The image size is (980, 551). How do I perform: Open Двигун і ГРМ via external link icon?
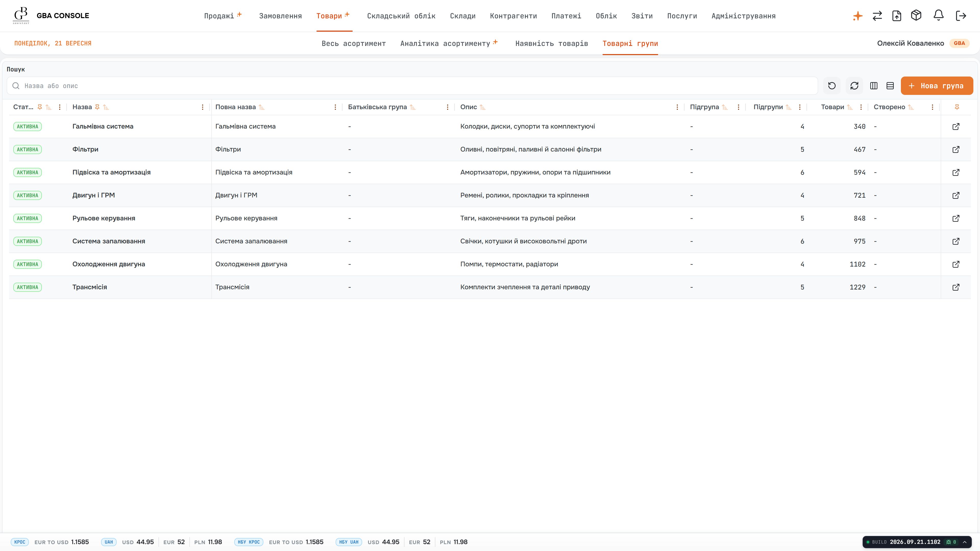click(x=956, y=195)
